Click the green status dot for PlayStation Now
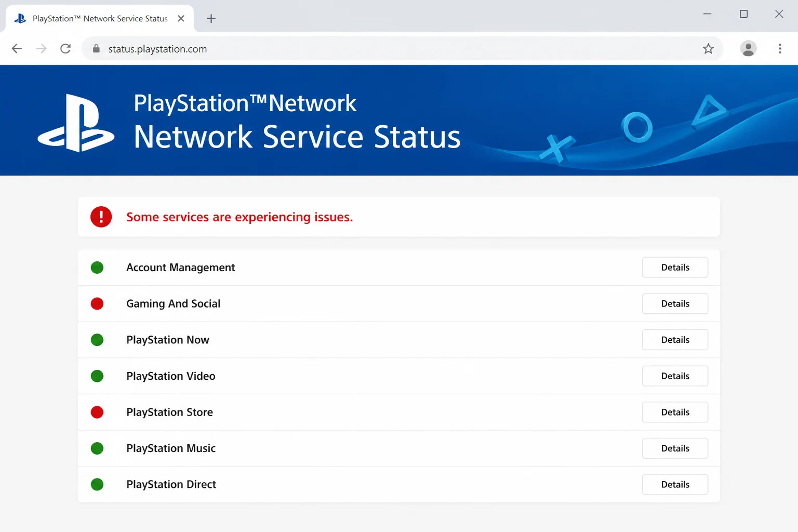Viewport: 798px width, 532px height. point(97,340)
